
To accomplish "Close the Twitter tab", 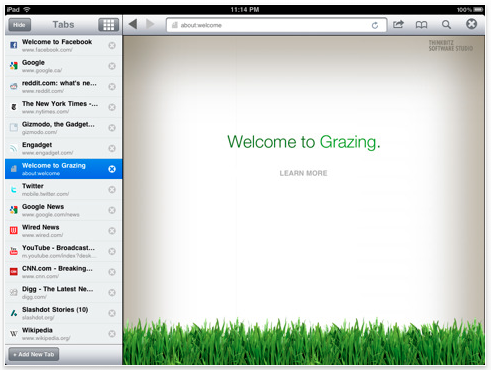I will pos(112,190).
